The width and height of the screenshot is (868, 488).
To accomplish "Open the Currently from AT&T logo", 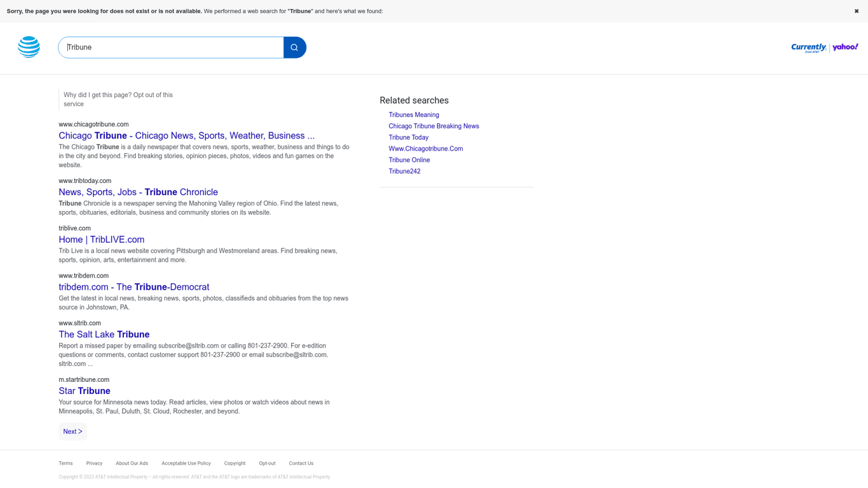I will pos(808,48).
